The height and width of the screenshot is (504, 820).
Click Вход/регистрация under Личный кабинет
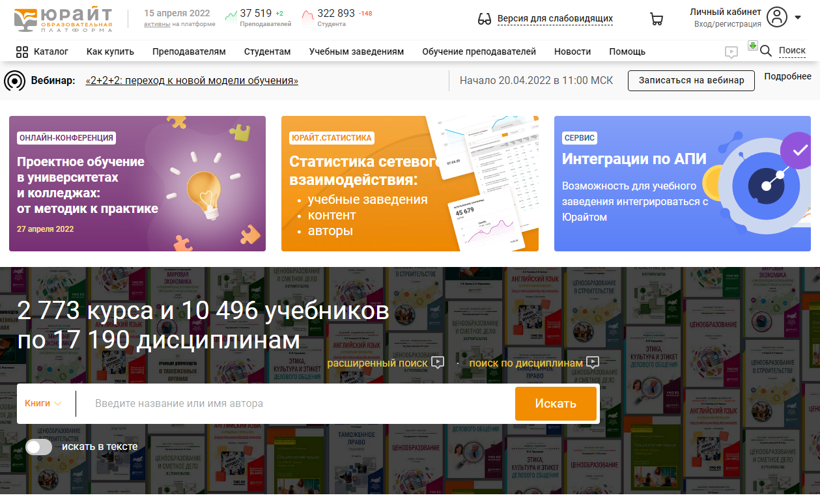tap(728, 24)
